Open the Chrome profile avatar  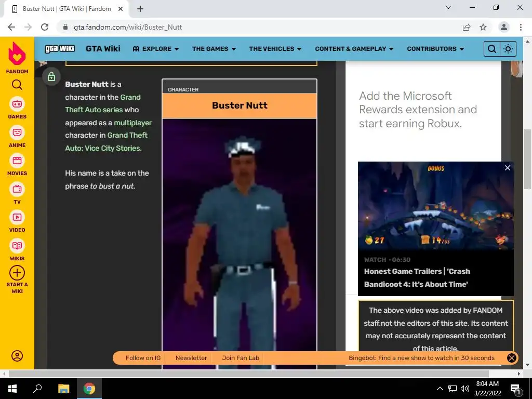tap(504, 27)
